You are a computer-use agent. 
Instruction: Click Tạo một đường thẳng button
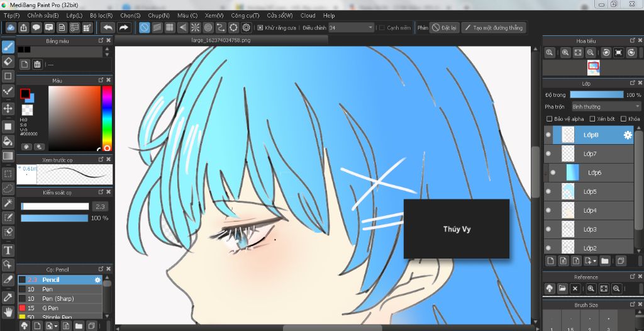click(494, 28)
